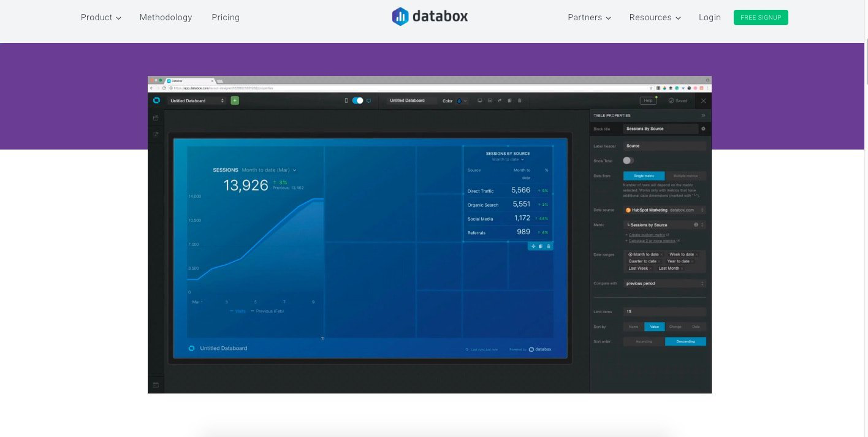Click the green plus add databoard icon
868x437 pixels.
pos(235,101)
